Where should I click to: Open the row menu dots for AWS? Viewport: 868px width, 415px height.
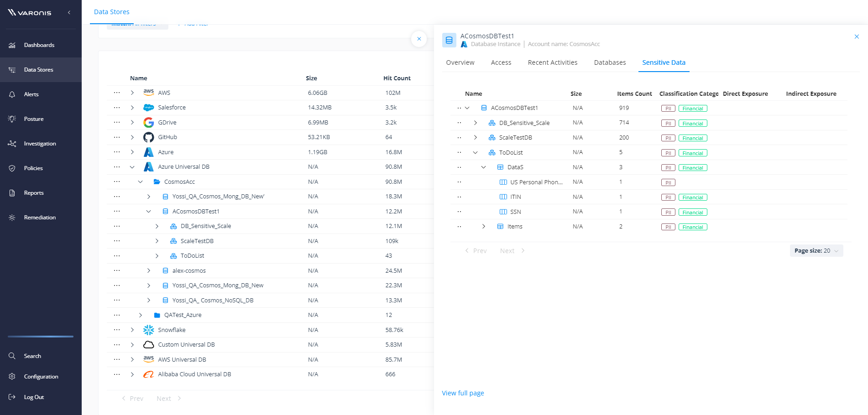click(x=117, y=93)
